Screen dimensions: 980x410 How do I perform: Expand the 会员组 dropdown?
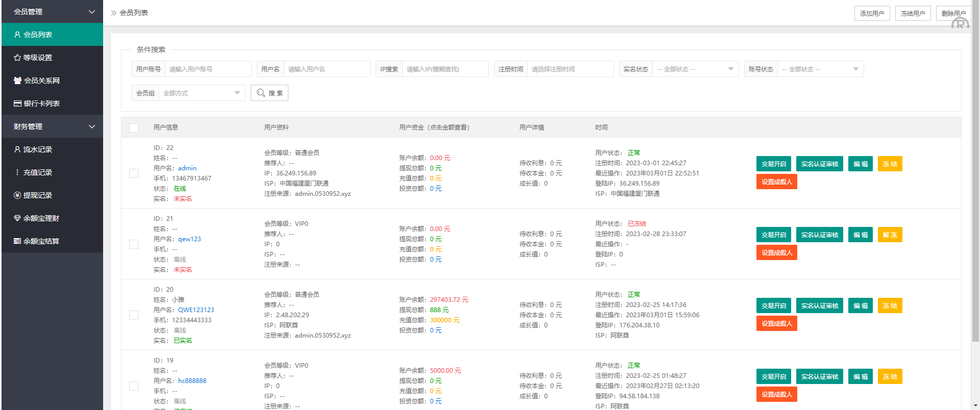point(201,93)
